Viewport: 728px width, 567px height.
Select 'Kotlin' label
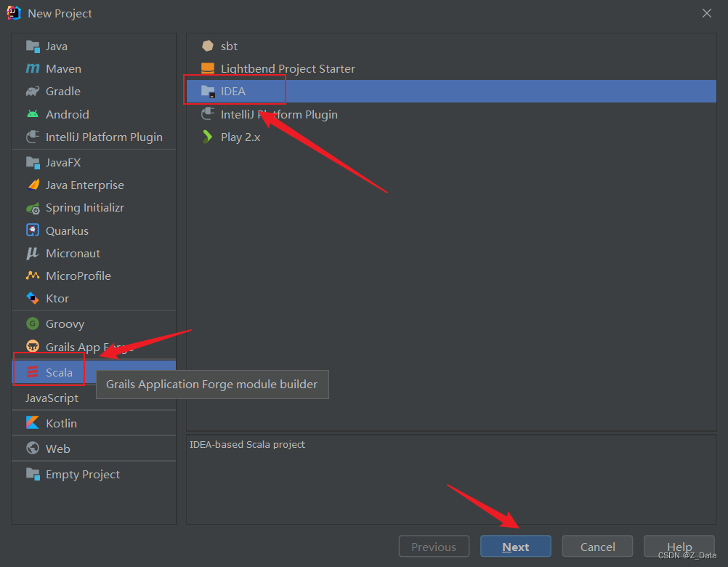(61, 423)
